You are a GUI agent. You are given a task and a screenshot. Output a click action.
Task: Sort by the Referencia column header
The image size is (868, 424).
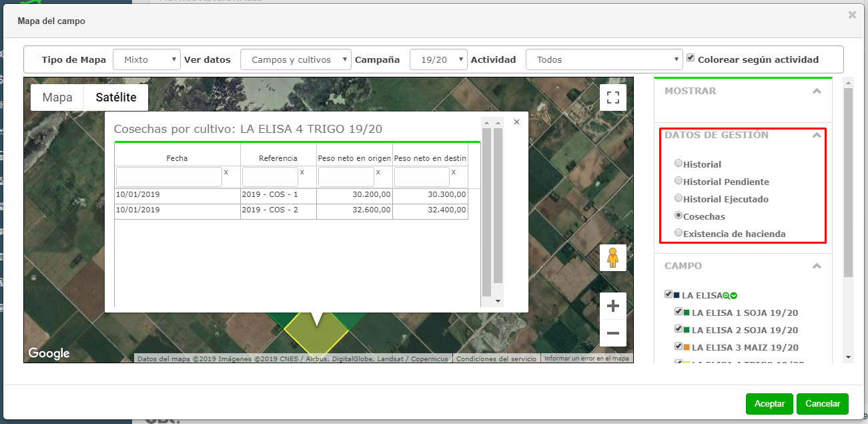278,158
